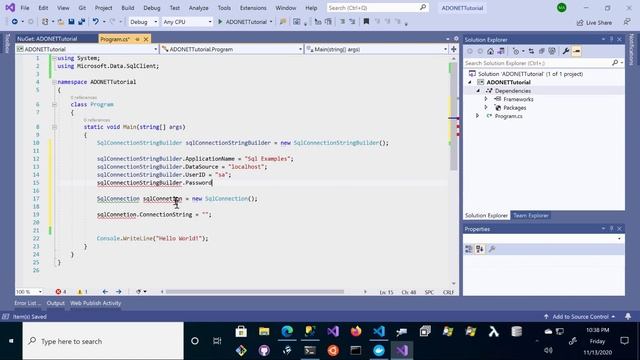Click the Save icon in the toolbar
Image resolution: width=640 pixels, height=360 pixels.
[71, 22]
